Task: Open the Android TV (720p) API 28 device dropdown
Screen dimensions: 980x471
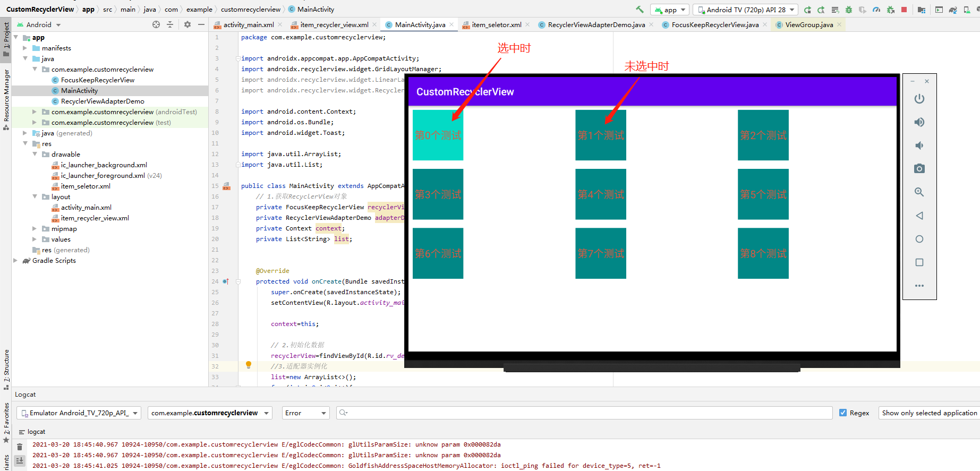Action: [746, 10]
